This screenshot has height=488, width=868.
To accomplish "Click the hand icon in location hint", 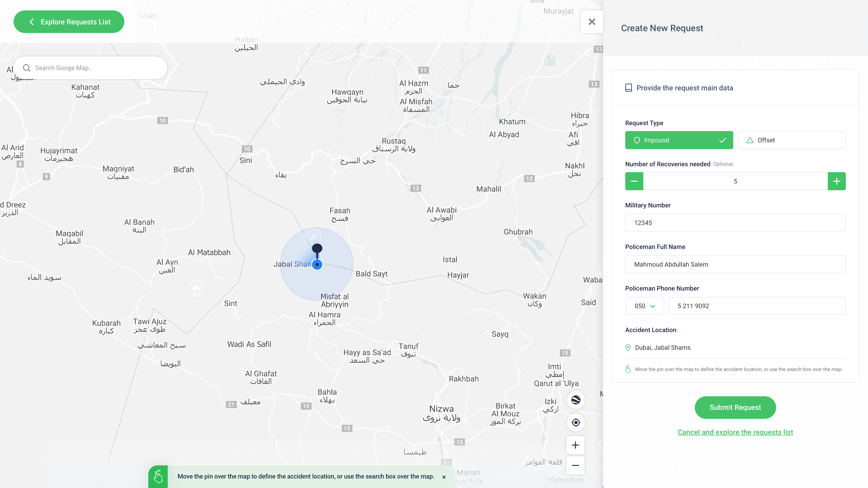I will 628,369.
